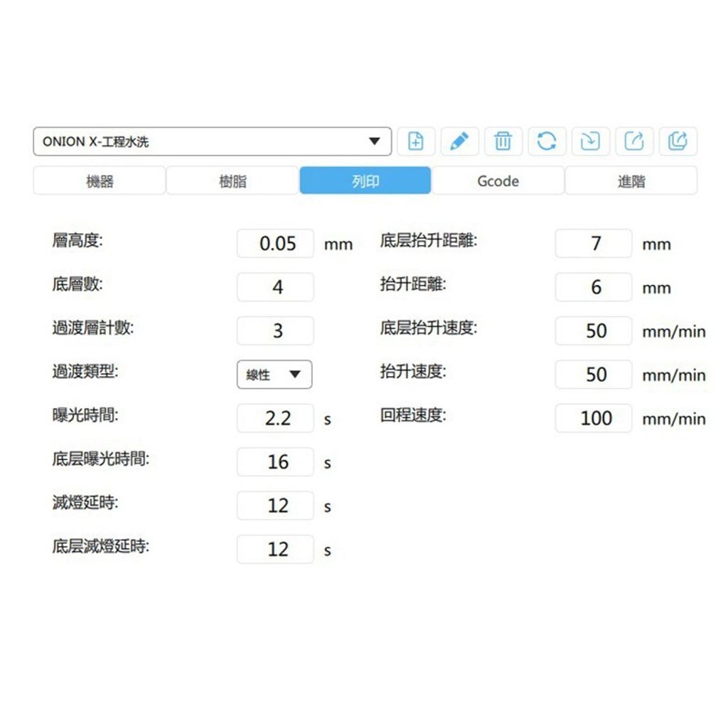Click the 過渡類型 label
This screenshot has width=728, height=728.
point(85,371)
